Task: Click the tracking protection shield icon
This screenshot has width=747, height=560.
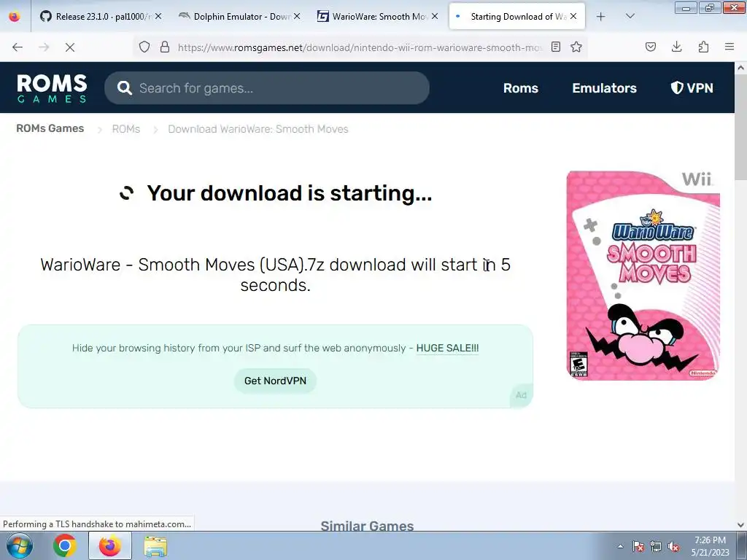Action: (144, 47)
